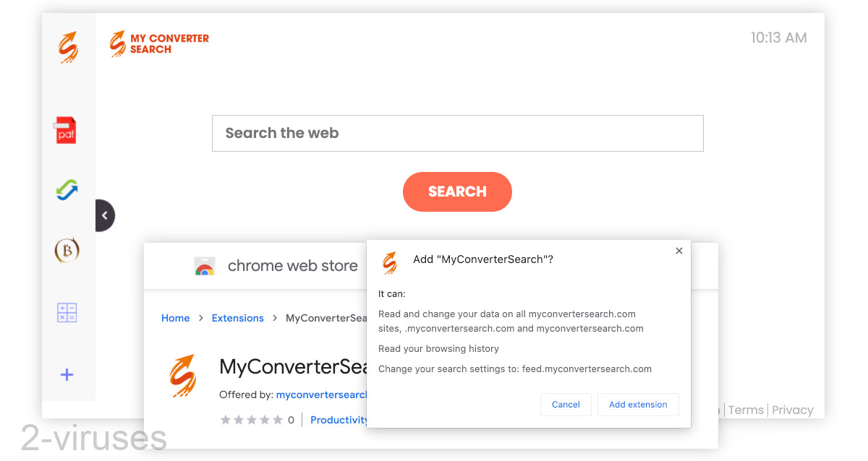Open the calculator tool in the sidebar
The width and height of the screenshot is (868, 461).
(66, 312)
